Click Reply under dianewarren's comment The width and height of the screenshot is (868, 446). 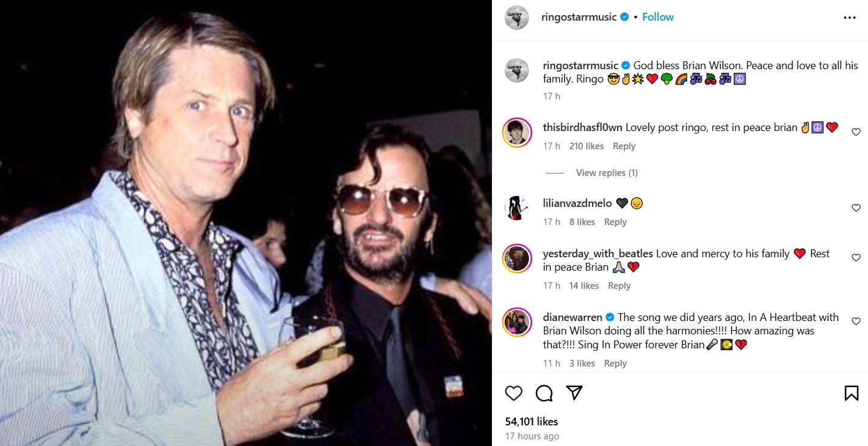click(x=615, y=363)
